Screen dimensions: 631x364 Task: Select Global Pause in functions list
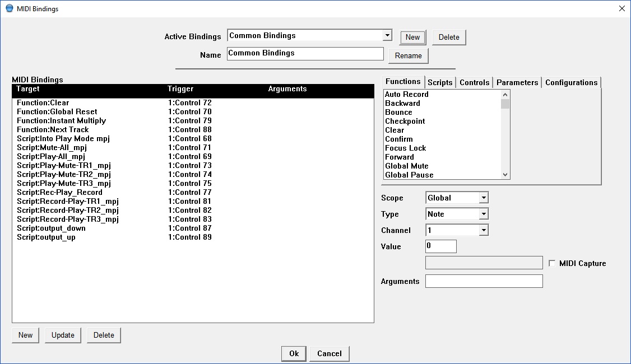pos(442,175)
